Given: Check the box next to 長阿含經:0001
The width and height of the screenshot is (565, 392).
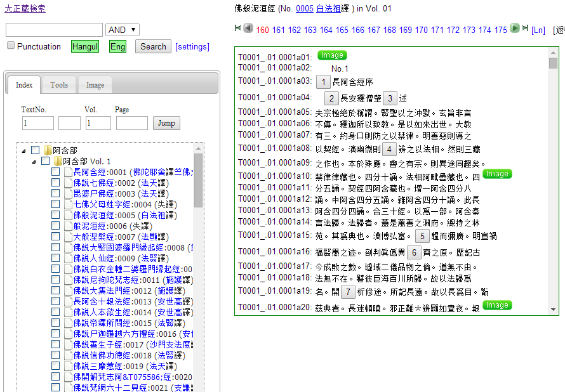Looking at the screenshot, I should 56,172.
